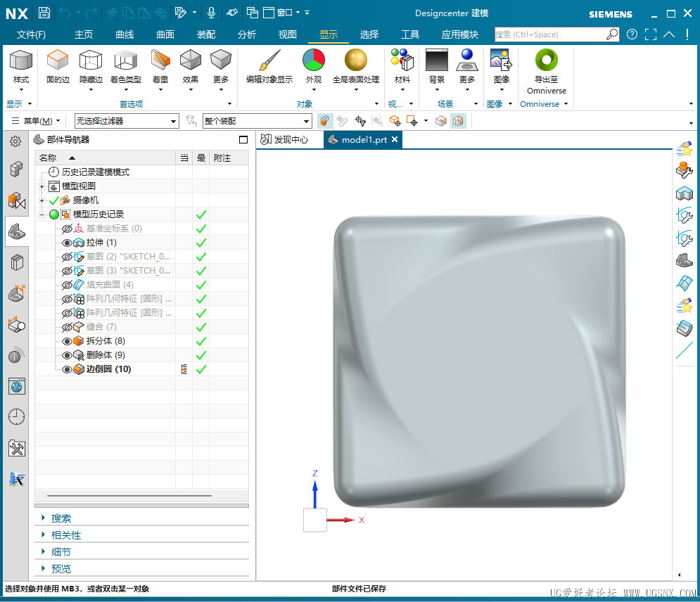The image size is (700, 602).
Task: Expand the 相关性 panel section
Action: (66, 535)
